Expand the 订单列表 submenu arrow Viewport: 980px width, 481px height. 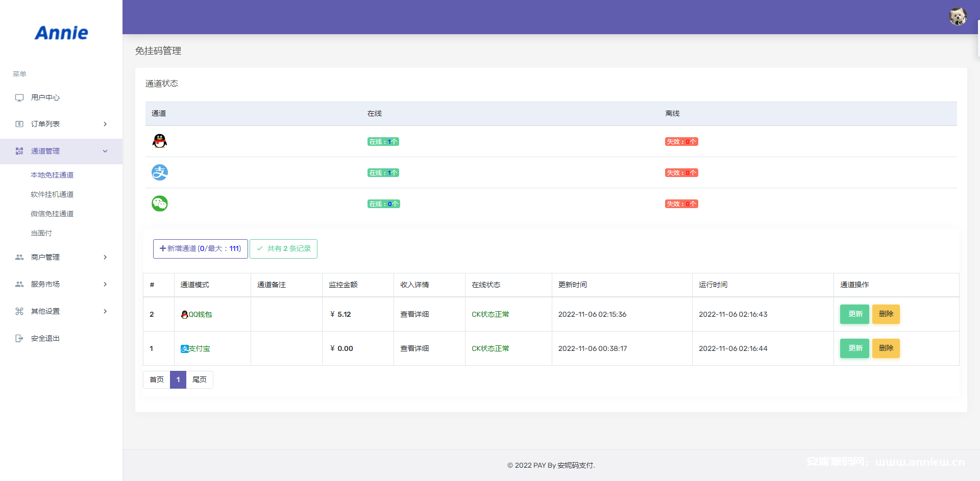105,124
